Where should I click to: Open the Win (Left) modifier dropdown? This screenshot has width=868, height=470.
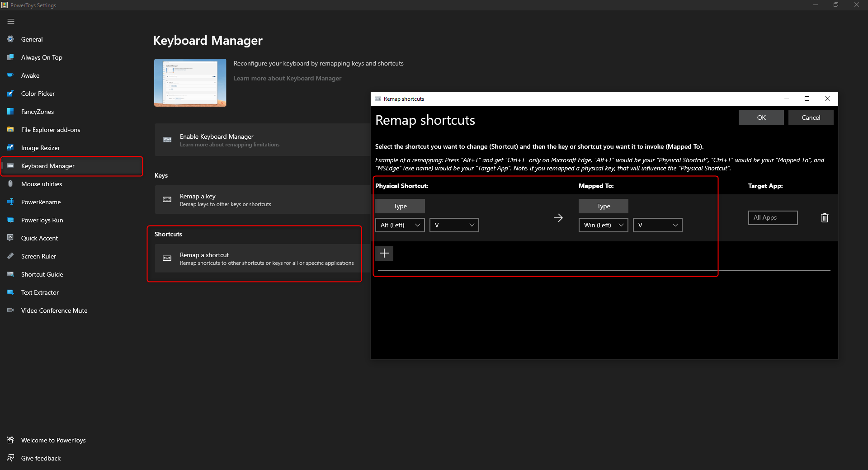pos(604,225)
